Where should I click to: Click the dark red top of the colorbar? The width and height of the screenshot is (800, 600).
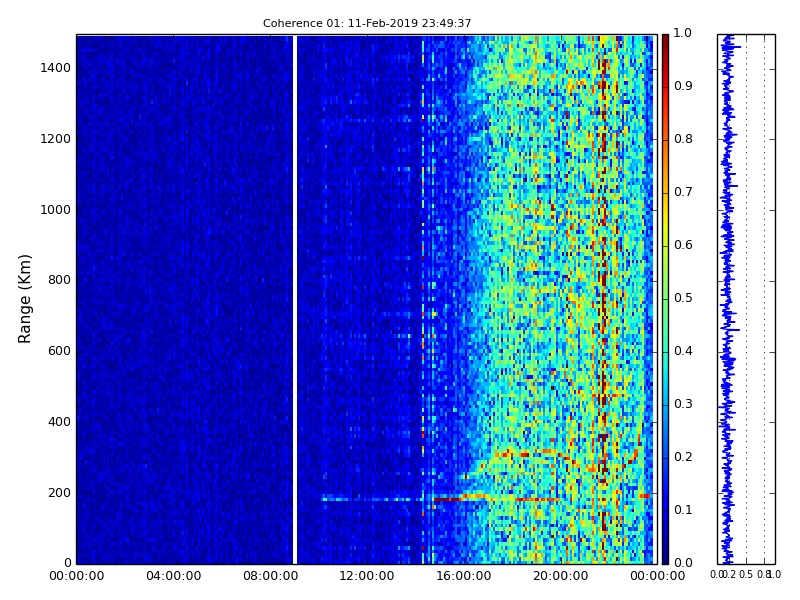[x=665, y=43]
